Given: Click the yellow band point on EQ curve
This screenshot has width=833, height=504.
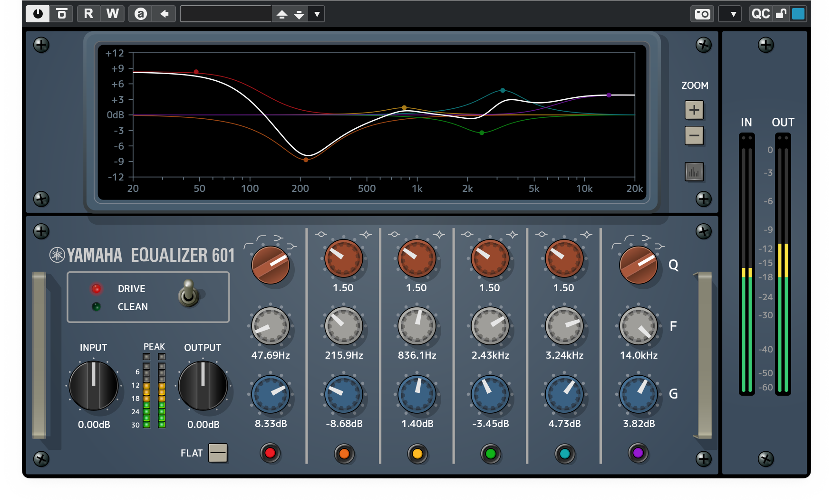Looking at the screenshot, I should 404,108.
